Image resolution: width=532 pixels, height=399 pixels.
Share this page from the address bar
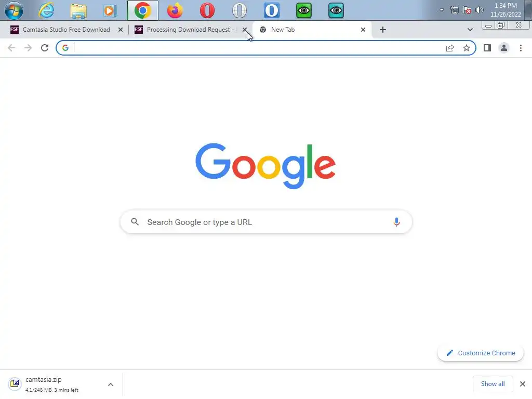[x=450, y=48]
